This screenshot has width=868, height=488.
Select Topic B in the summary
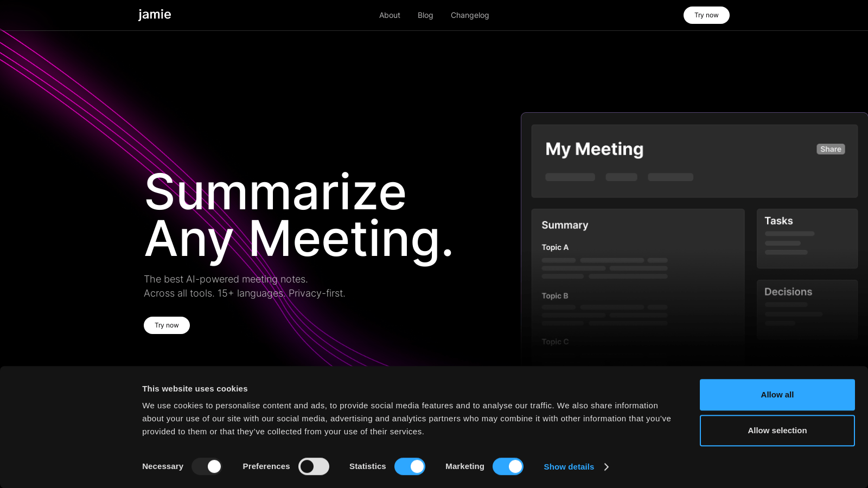[x=555, y=296]
